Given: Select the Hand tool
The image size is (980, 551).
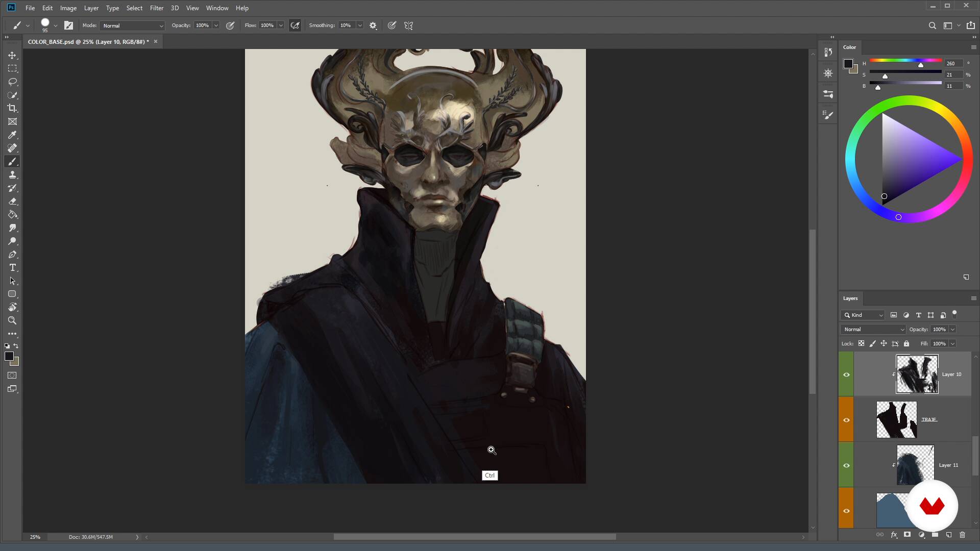Looking at the screenshot, I should 12,307.
